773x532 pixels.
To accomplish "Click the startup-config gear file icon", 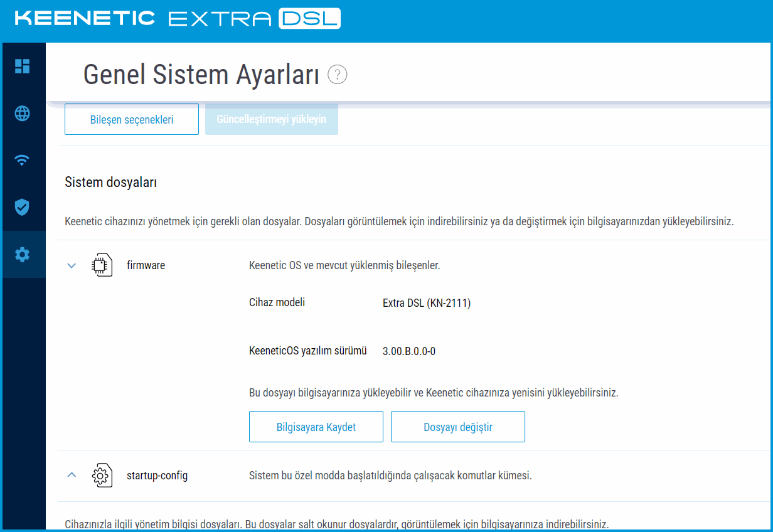I will pos(102,476).
